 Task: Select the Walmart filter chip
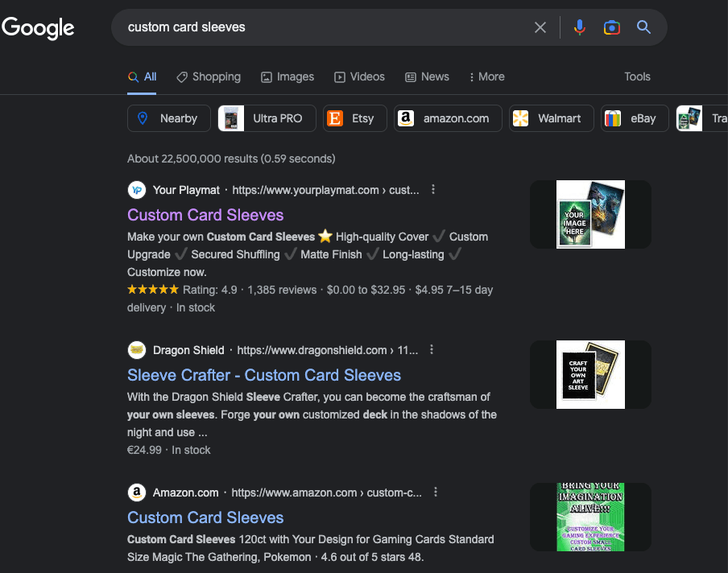552,118
